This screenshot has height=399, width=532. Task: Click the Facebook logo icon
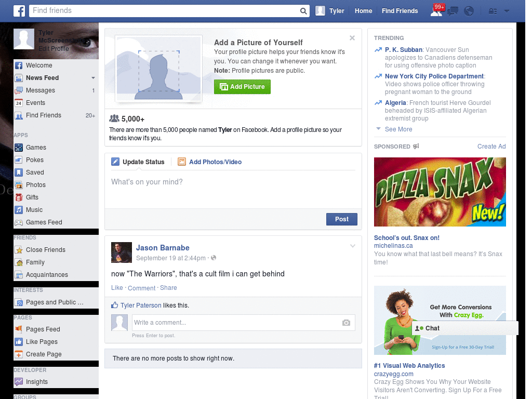tap(19, 11)
